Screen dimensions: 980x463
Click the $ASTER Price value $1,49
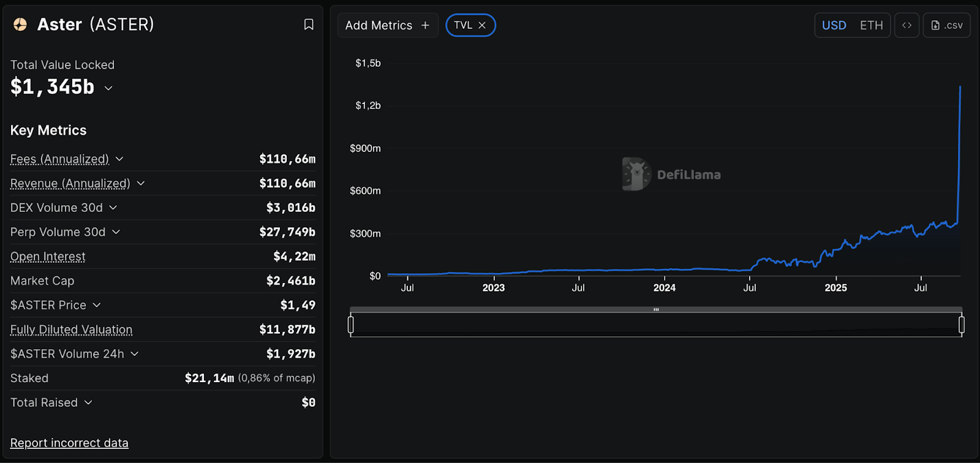coord(298,305)
